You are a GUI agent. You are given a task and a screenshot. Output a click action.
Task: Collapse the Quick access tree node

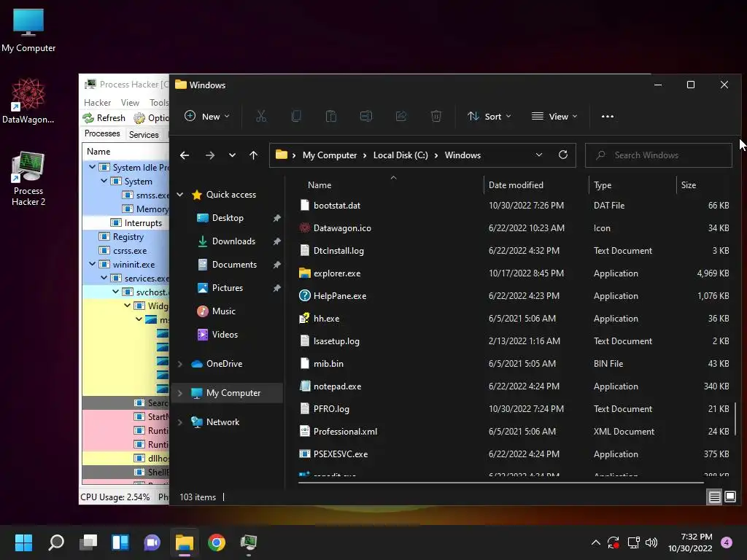[x=180, y=194]
